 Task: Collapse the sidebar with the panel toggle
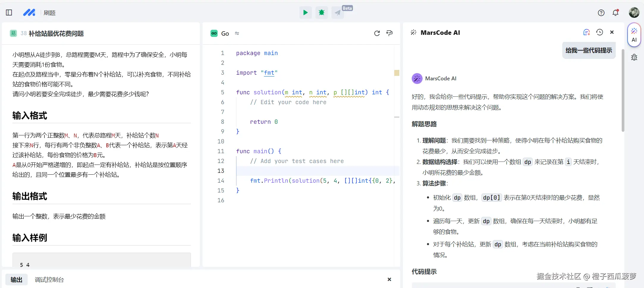9,12
